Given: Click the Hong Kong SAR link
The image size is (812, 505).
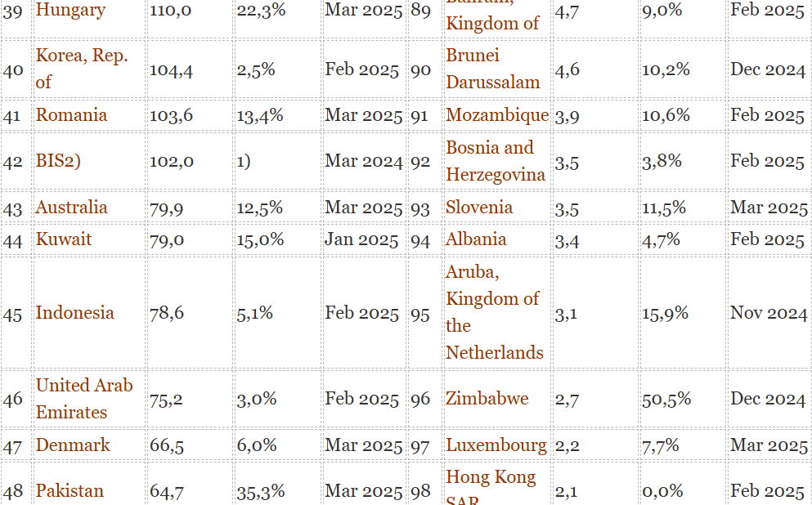Looking at the screenshot, I should click(491, 486).
